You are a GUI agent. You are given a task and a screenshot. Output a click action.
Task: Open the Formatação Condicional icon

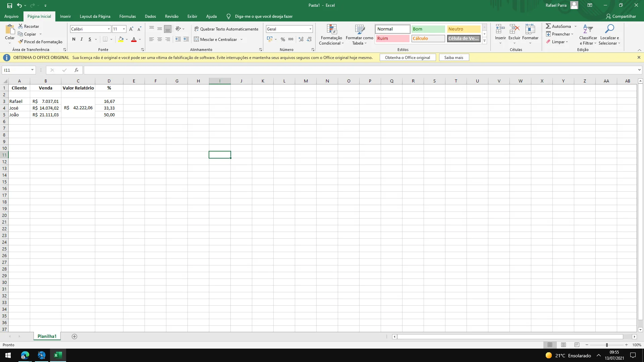tap(331, 30)
